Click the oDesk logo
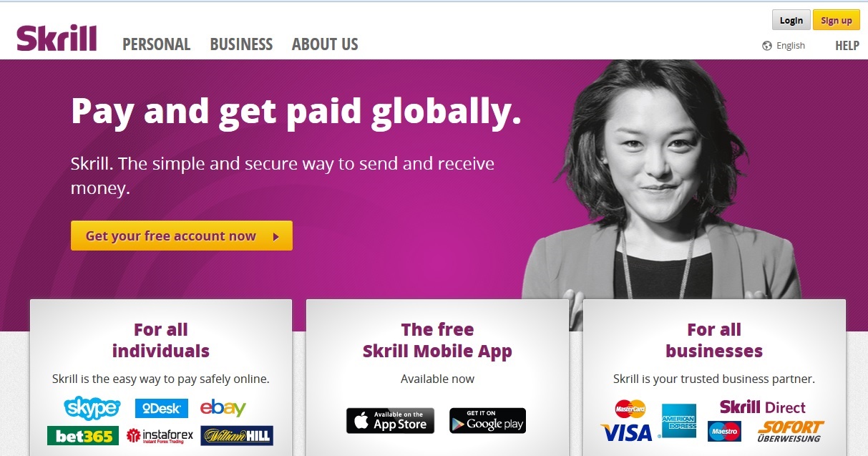This screenshot has width=868, height=456. 162,409
